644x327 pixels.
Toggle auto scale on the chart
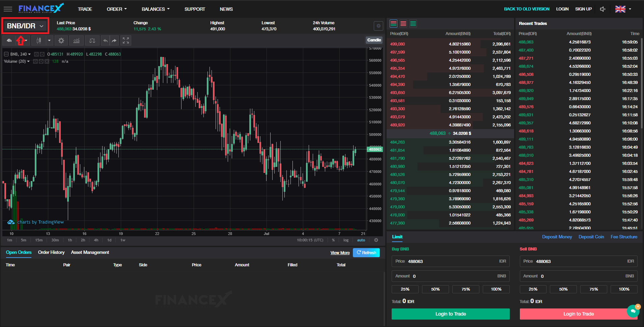coord(361,240)
